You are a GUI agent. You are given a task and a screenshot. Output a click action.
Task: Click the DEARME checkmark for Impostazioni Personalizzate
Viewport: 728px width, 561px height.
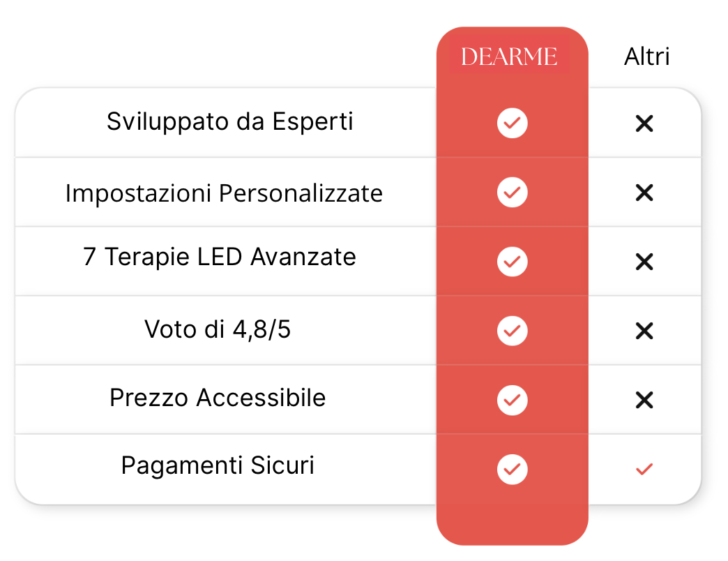(x=512, y=193)
